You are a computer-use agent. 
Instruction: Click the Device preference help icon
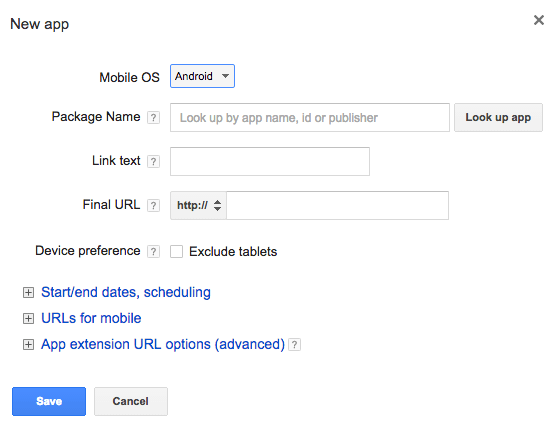[x=153, y=251]
